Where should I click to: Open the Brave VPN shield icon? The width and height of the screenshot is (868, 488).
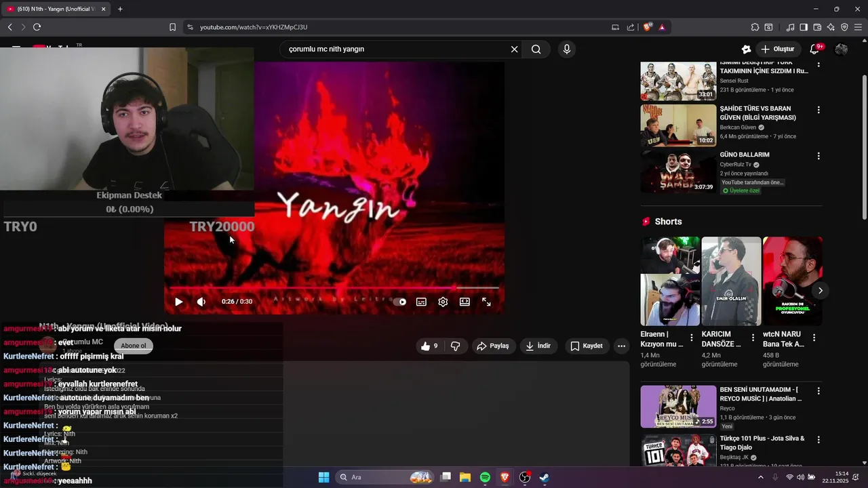(x=844, y=27)
